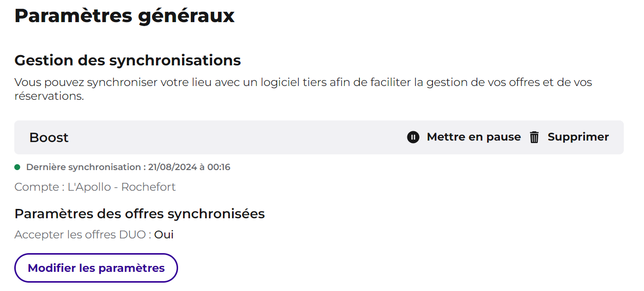The width and height of the screenshot is (644, 291).
Task: Click the Dernière synchronisation date text
Action: click(128, 167)
